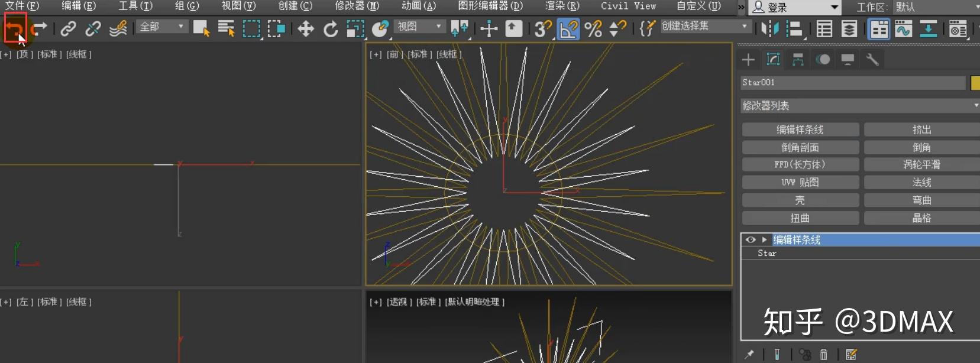Open the 修改器(M) menu
This screenshot has height=363, width=980.
[x=357, y=6]
